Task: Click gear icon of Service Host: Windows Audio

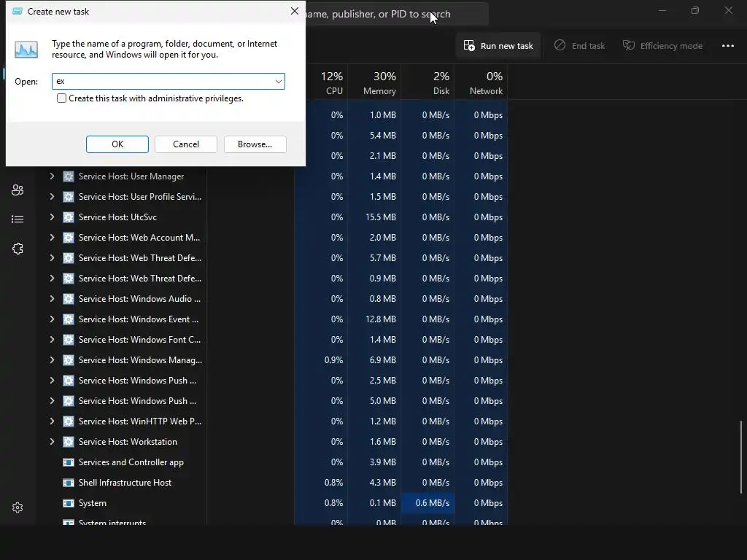Action: point(69,298)
